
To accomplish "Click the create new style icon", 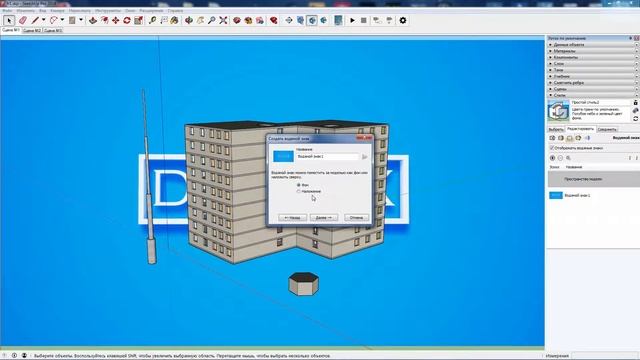I will click(636, 111).
